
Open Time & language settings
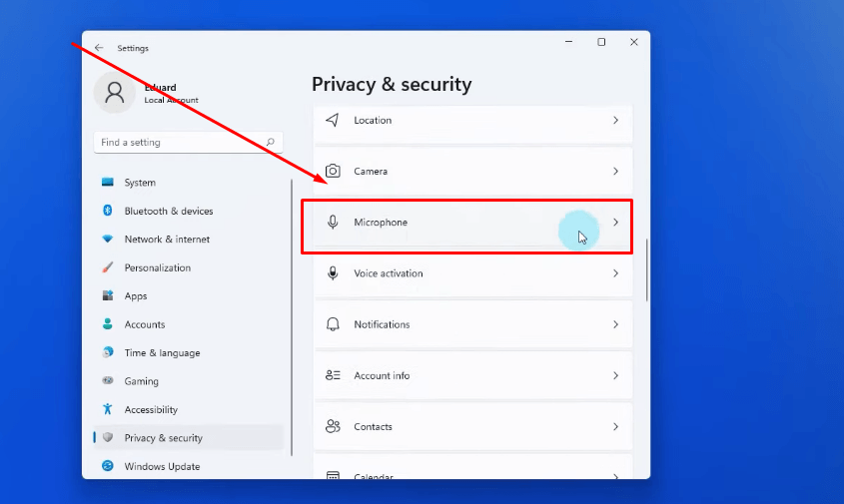coord(189,353)
